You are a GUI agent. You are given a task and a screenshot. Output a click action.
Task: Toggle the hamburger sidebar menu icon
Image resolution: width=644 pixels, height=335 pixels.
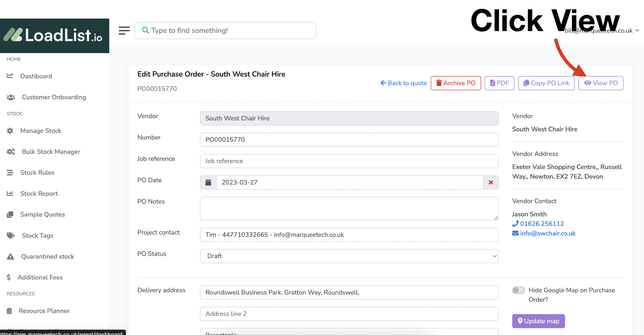coord(124,31)
